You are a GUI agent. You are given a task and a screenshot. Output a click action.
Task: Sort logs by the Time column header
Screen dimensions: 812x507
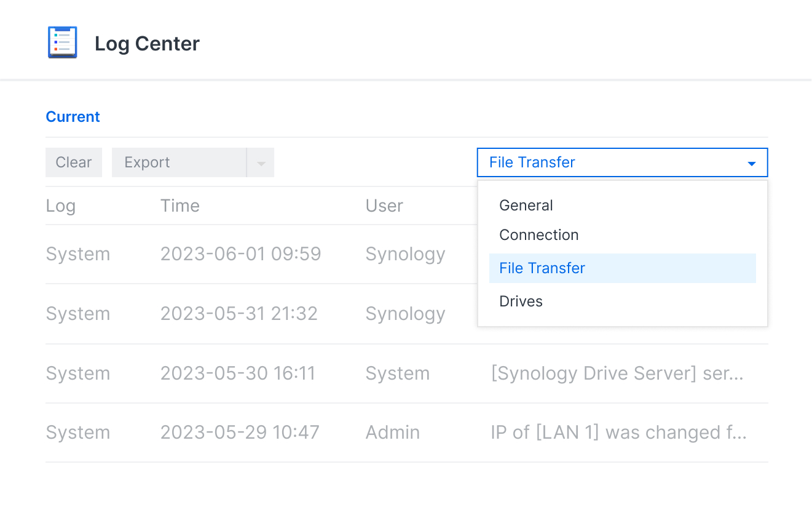(x=179, y=206)
